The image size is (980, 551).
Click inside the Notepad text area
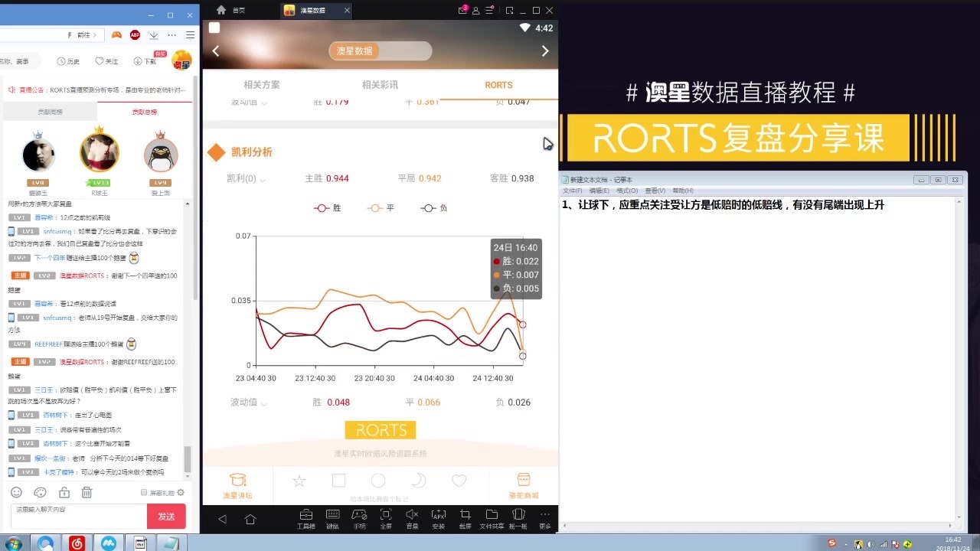tap(758, 360)
